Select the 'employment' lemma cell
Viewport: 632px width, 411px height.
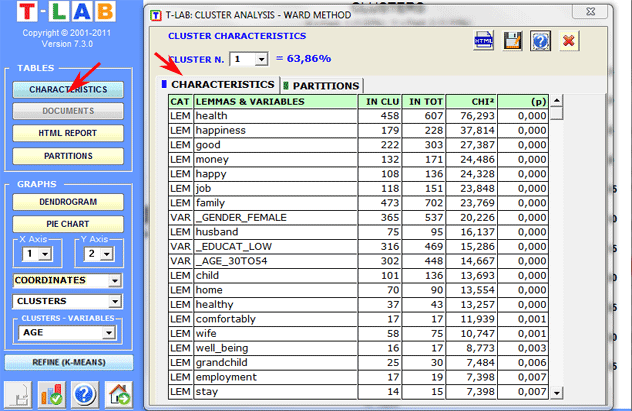point(276,377)
